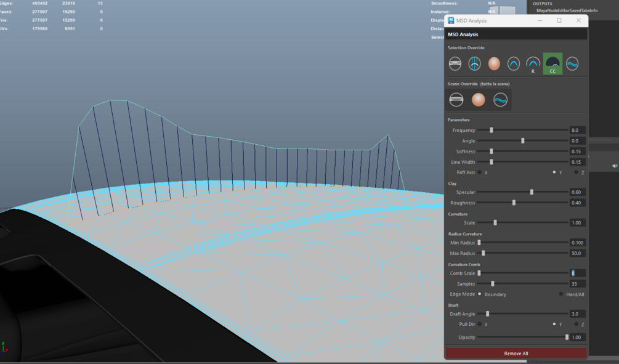Image resolution: width=619 pixels, height=364 pixels.
Task: Focus the Specular value field 0.60
Action: click(x=578, y=192)
